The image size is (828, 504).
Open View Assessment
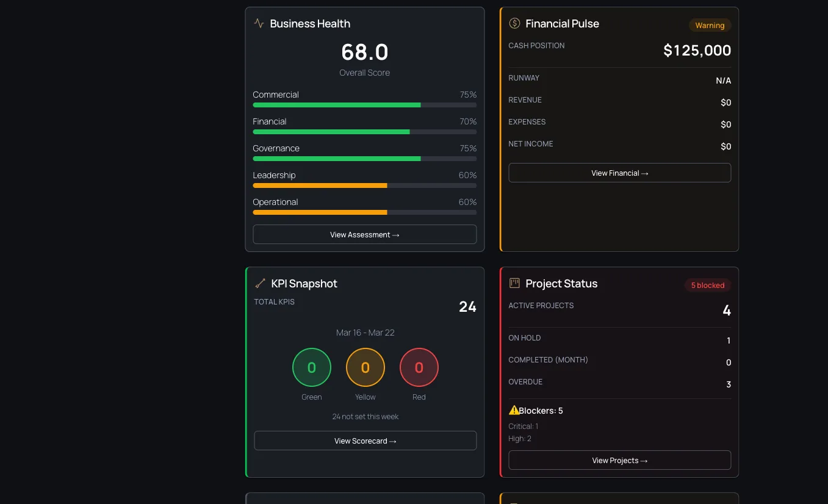tap(365, 234)
